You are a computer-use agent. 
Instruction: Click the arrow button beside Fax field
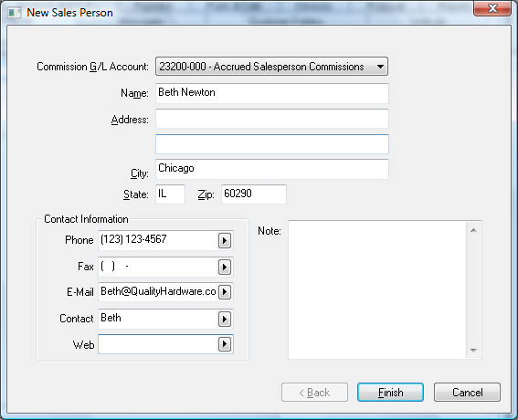point(225,267)
